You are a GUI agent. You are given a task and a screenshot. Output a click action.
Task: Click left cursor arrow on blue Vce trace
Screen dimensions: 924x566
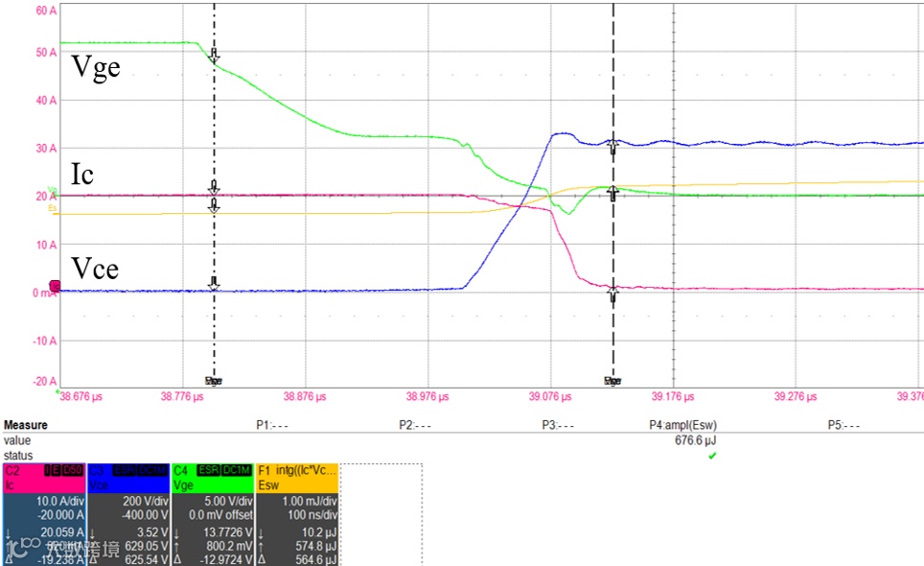(214, 284)
